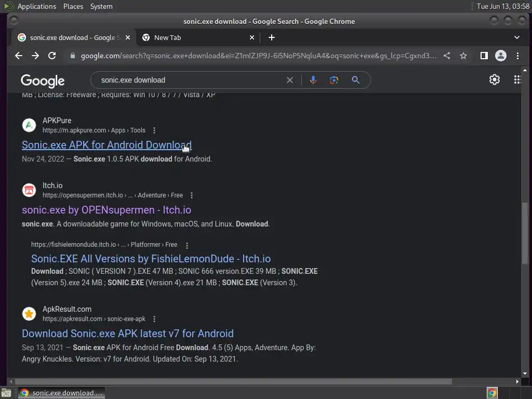View site information via the lock icon
The height and width of the screenshot is (399, 532).
coord(72,56)
